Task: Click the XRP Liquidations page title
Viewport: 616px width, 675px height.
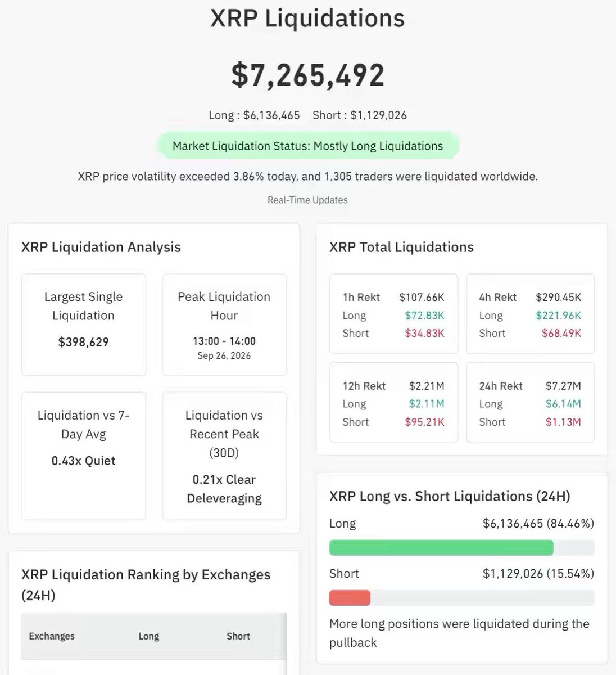Action: [x=307, y=18]
